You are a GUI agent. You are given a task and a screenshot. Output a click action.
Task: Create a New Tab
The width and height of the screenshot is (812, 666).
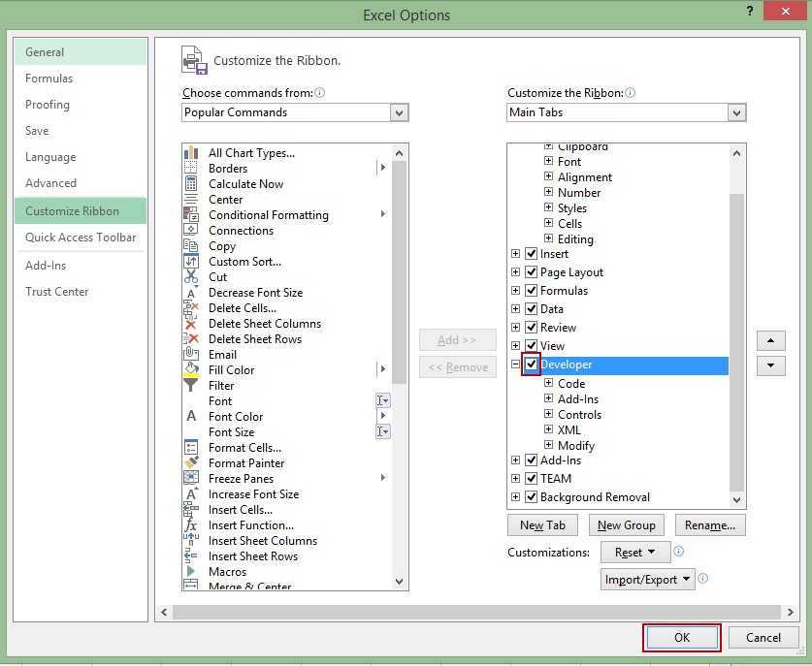coord(542,525)
